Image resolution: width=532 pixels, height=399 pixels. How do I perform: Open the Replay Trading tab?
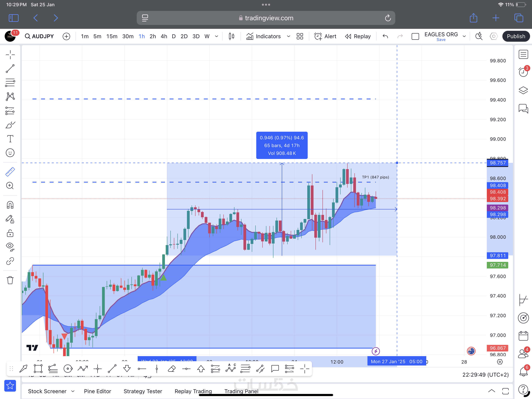pyautogui.click(x=193, y=391)
